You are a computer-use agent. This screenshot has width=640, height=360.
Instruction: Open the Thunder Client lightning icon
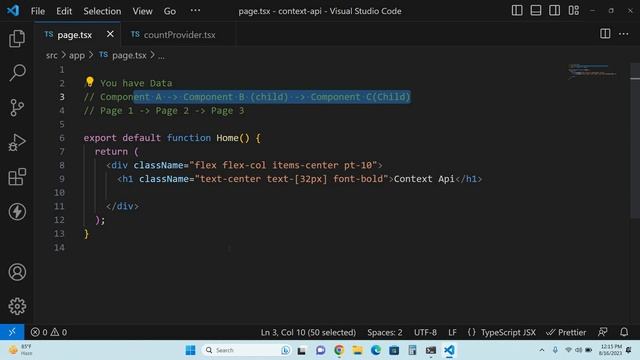[x=17, y=211]
